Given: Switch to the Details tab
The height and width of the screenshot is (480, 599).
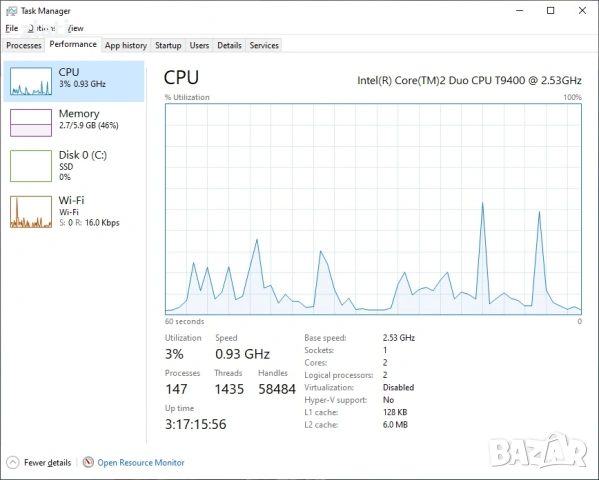Looking at the screenshot, I should (229, 45).
